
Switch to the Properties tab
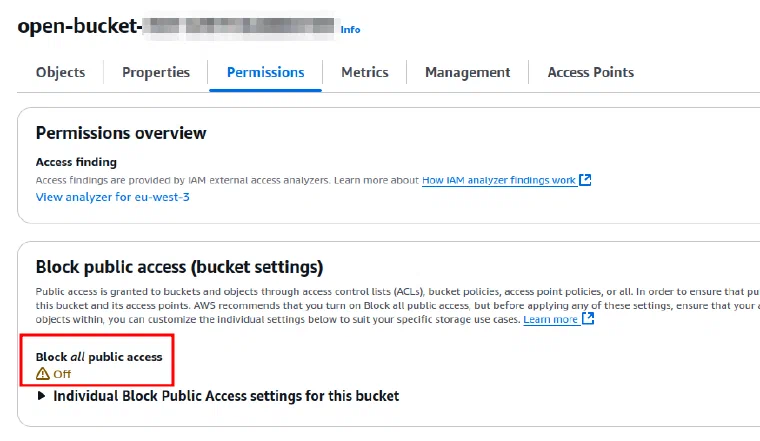[156, 72]
